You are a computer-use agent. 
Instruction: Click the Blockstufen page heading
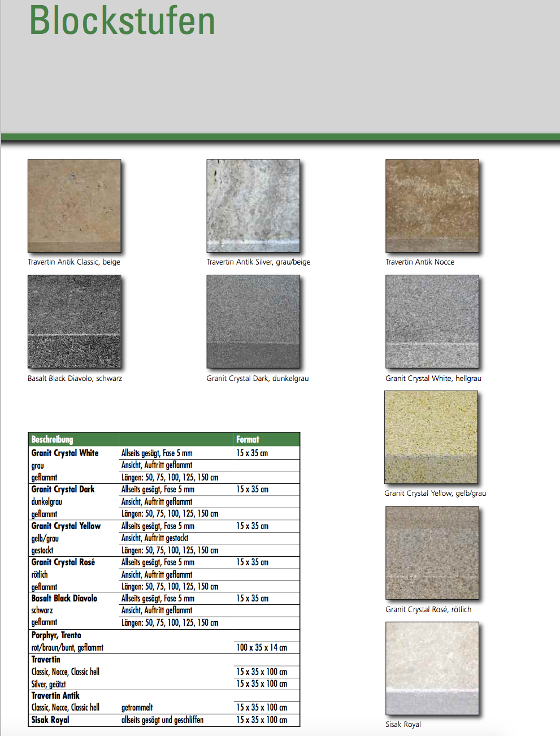pos(122,21)
